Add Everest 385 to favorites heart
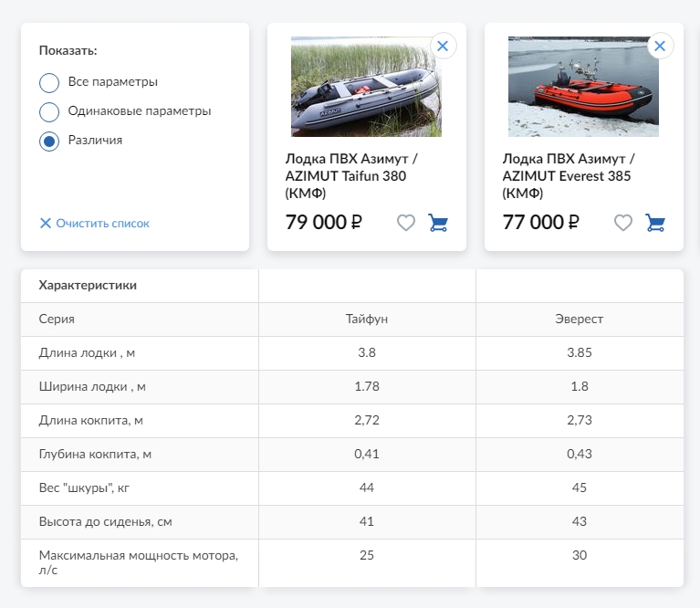 tap(622, 223)
